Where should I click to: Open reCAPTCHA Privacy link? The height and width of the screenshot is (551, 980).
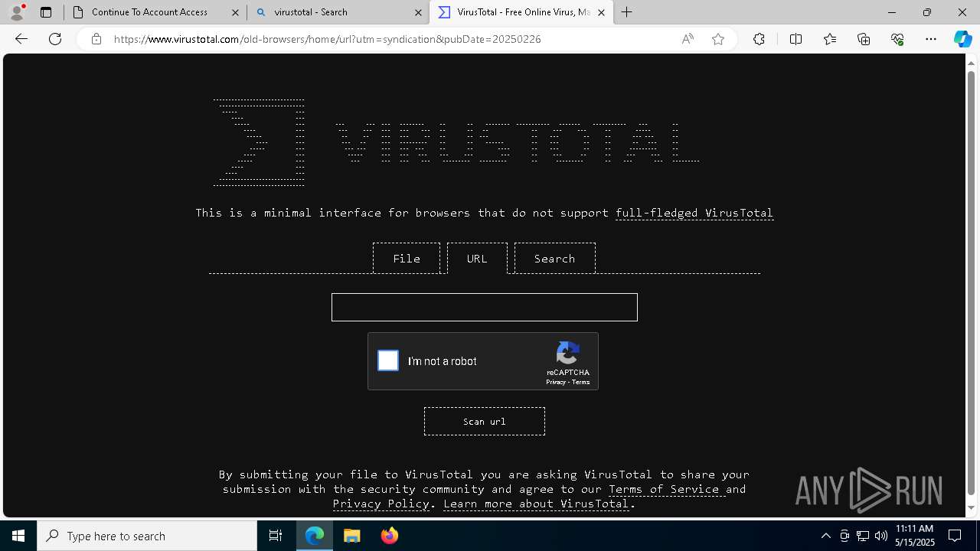[556, 382]
